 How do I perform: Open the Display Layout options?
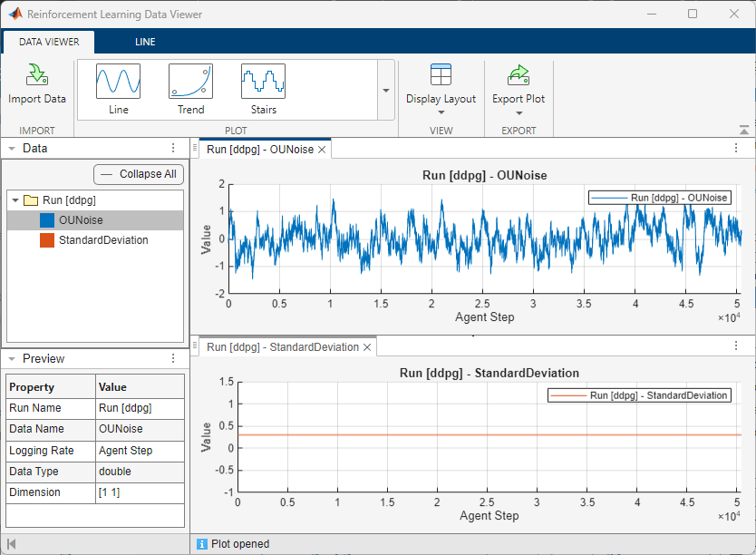(x=441, y=89)
